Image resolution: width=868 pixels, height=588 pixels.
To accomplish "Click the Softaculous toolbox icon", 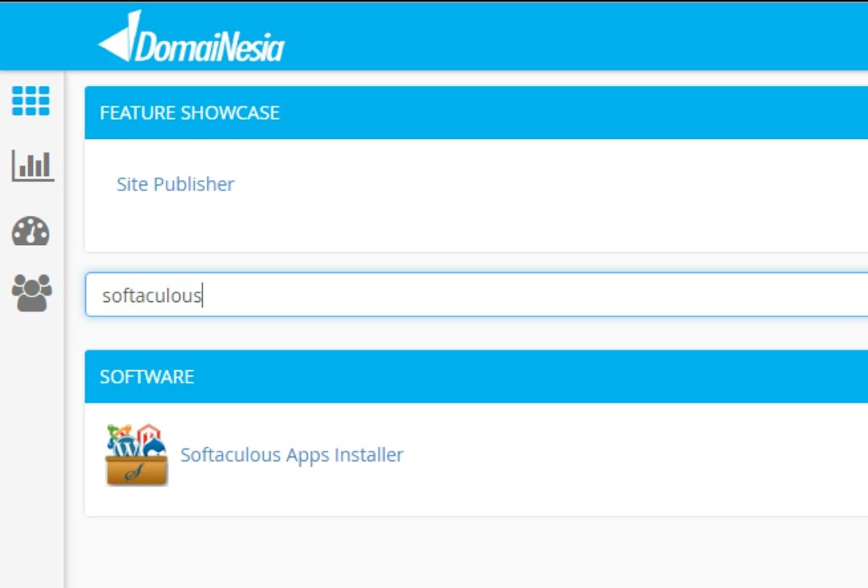I will 136,455.
